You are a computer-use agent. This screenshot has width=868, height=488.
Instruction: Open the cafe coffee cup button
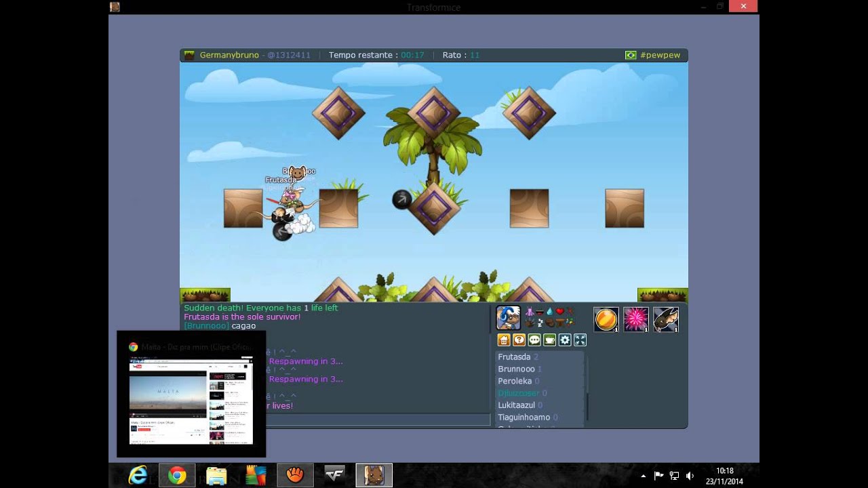pos(549,340)
